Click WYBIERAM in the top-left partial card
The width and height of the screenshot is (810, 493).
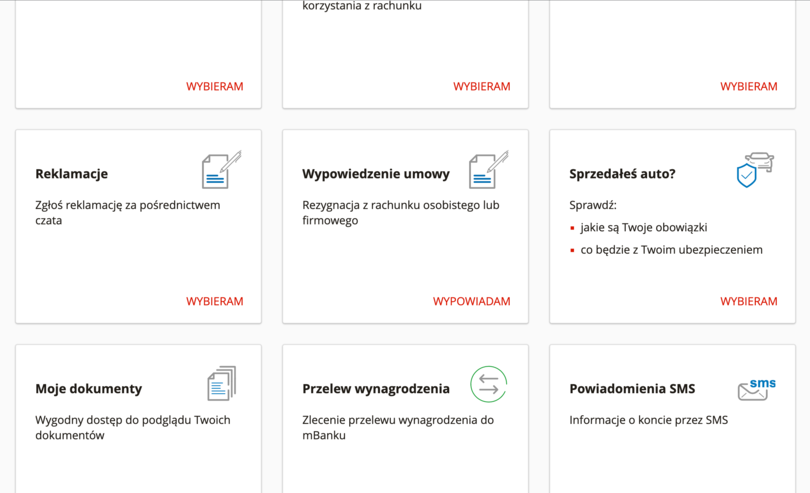pyautogui.click(x=214, y=86)
